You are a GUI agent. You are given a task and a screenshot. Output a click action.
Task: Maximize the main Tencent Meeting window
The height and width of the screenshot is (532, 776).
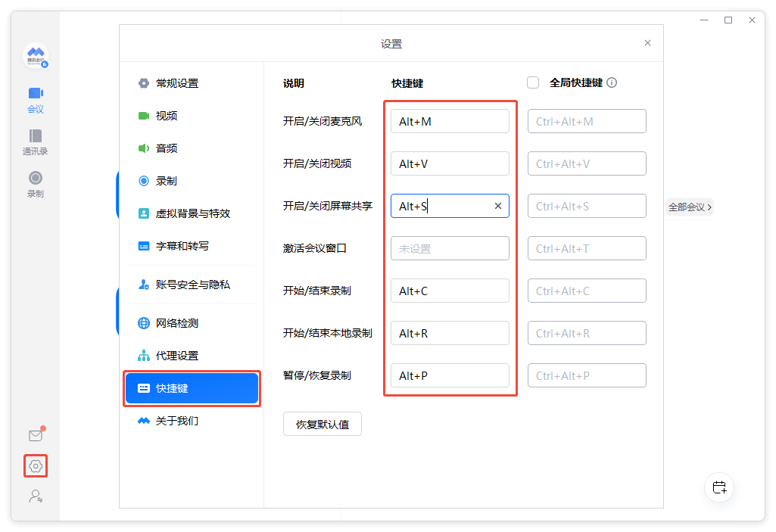728,20
